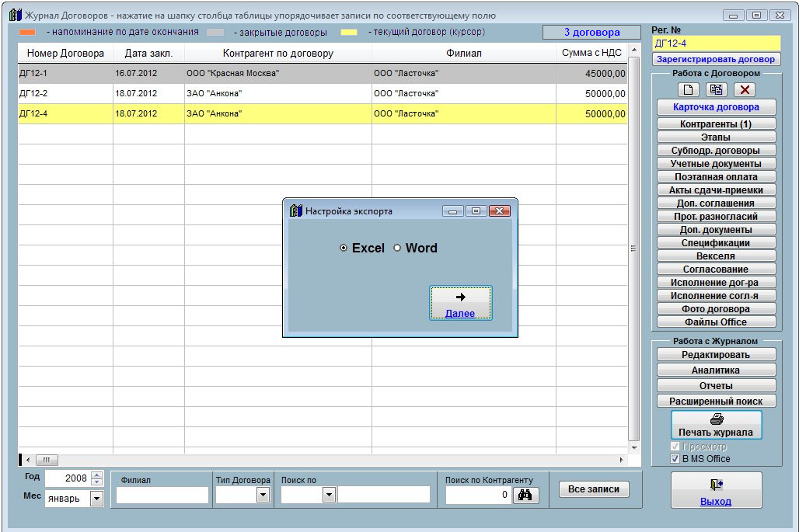Toggle the В MS Office checkbox
The image size is (799, 532).
click(675, 459)
